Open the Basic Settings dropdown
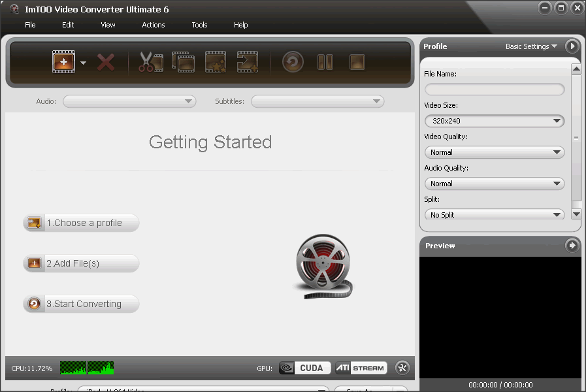Viewport: 586px width, 392px height. pos(531,46)
